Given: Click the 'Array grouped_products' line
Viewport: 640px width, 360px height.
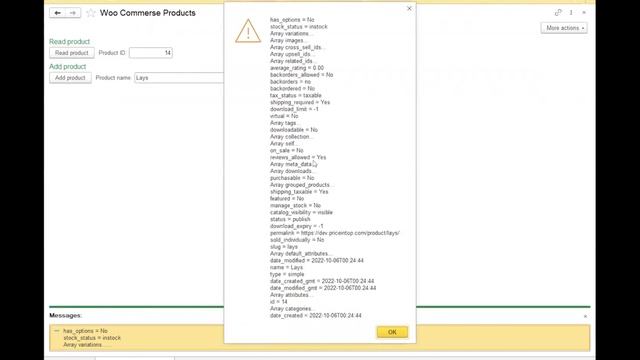Looking at the screenshot, I should [301, 185].
